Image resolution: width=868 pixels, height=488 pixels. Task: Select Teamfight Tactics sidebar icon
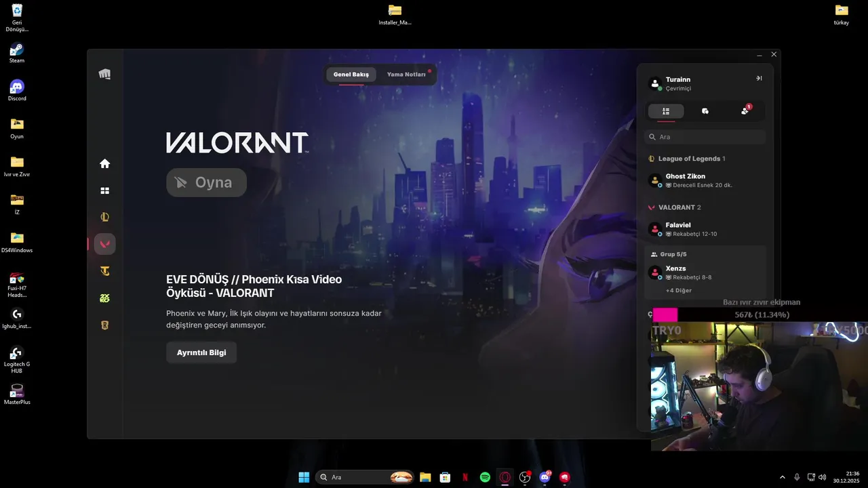[x=104, y=271]
